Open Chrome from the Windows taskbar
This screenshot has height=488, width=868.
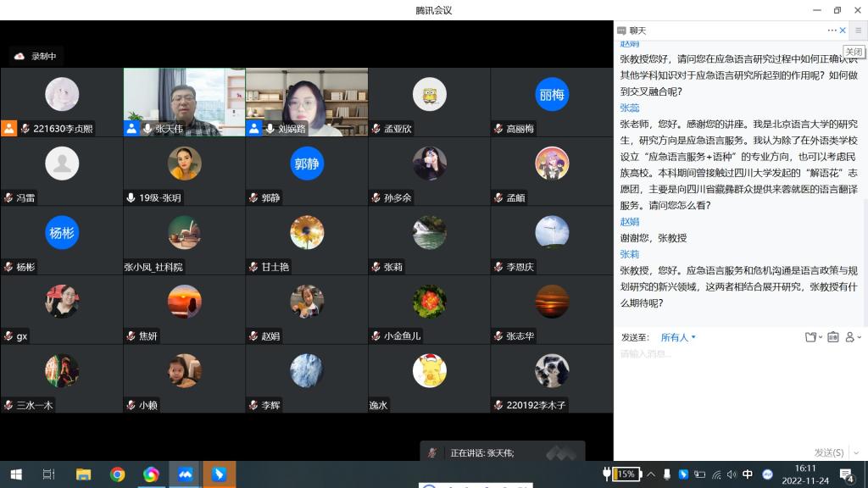click(117, 474)
